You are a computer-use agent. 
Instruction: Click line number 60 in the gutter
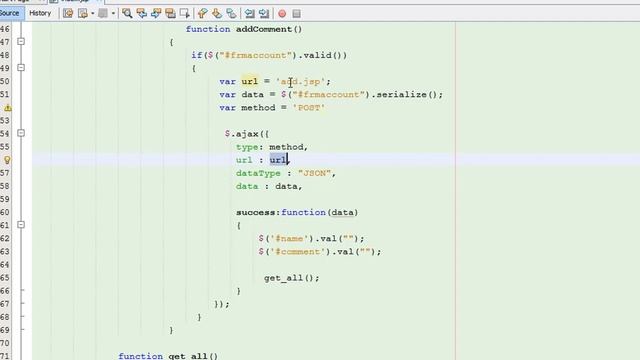(5, 212)
